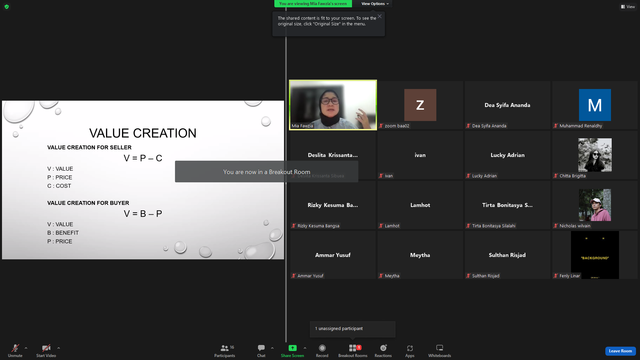This screenshot has height=360, width=640.
Task: Select Nicholas wilvan's photo tile
Action: click(x=595, y=205)
